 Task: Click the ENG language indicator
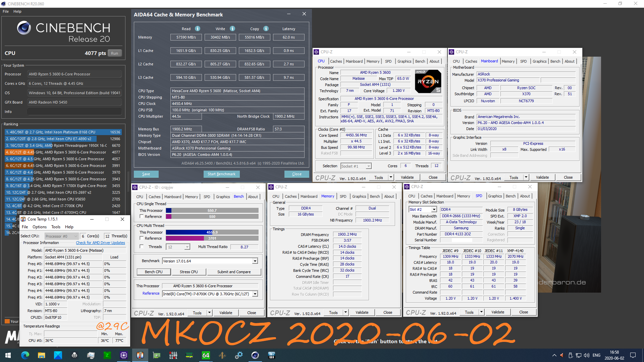click(x=596, y=355)
